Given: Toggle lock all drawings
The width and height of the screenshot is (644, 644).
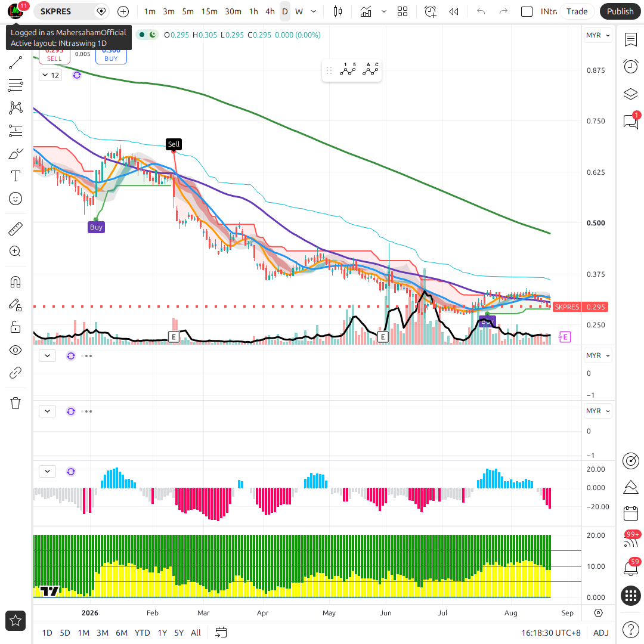Looking at the screenshot, I should pyautogui.click(x=16, y=327).
